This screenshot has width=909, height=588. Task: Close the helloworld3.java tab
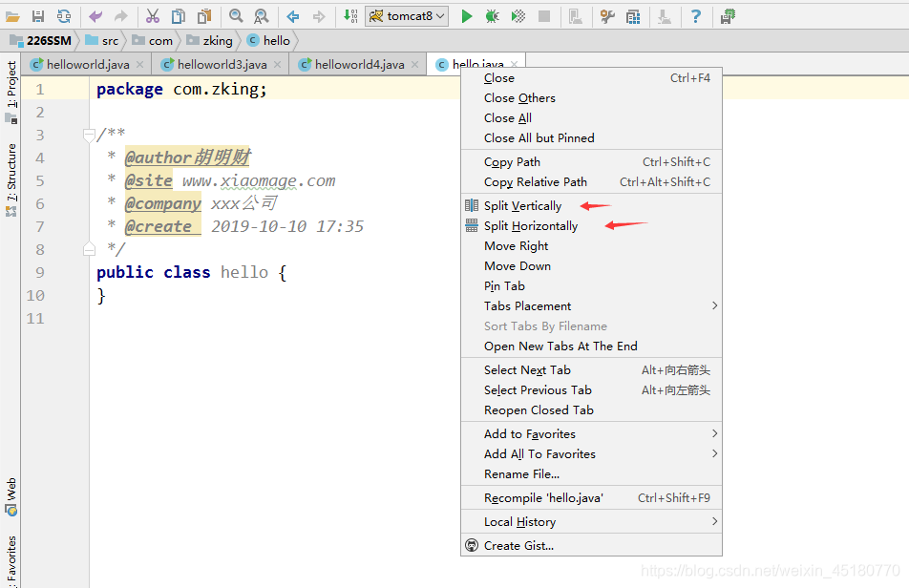[x=277, y=64]
